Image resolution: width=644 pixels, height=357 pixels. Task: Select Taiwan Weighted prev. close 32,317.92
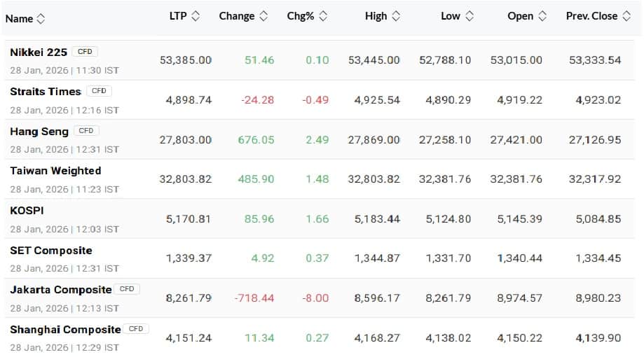click(595, 179)
